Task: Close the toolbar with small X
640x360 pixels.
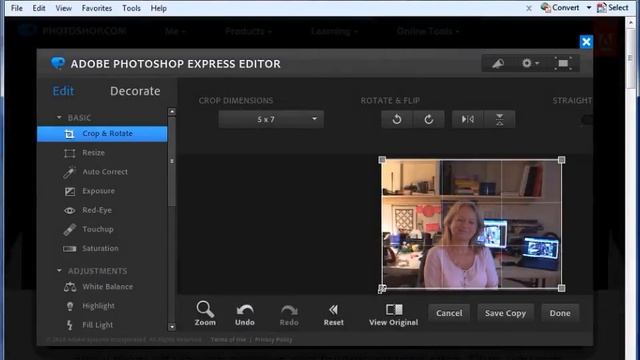Action: [x=529, y=8]
